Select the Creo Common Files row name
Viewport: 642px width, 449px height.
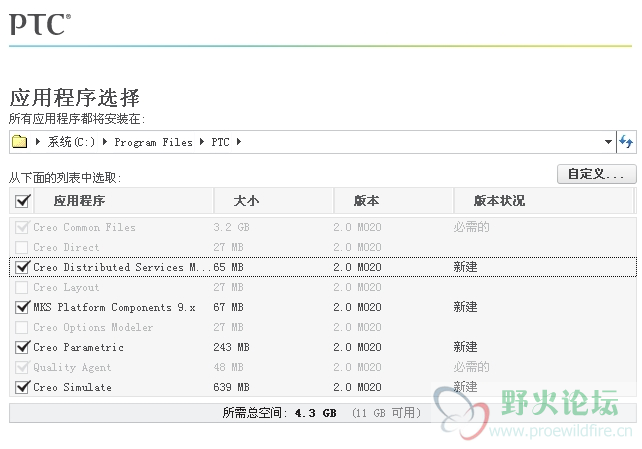click(x=84, y=227)
